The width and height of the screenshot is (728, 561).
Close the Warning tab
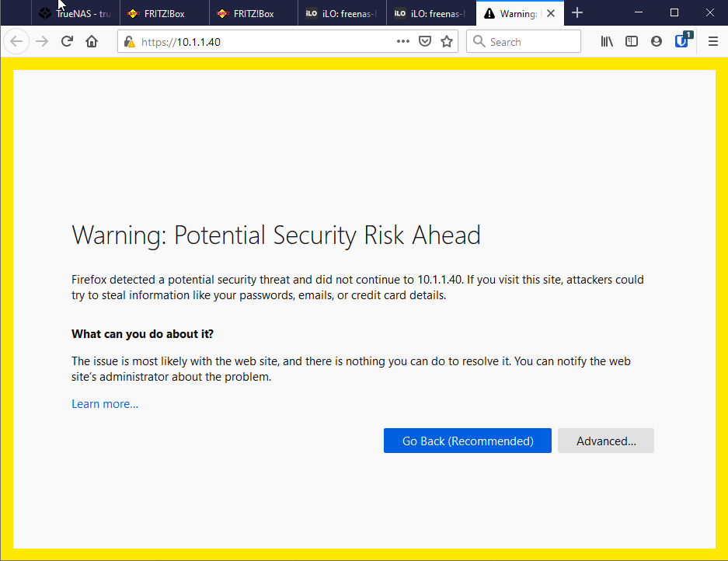551,13
